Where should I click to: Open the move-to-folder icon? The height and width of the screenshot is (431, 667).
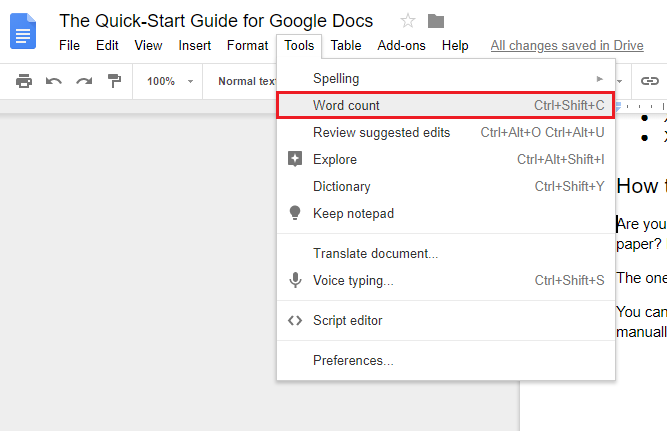(436, 21)
